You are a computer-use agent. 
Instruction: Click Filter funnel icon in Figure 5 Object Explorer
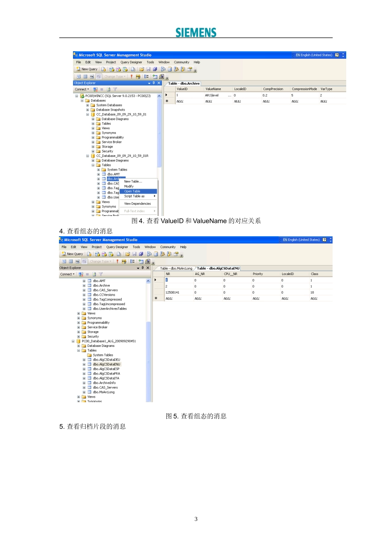[x=101, y=274]
